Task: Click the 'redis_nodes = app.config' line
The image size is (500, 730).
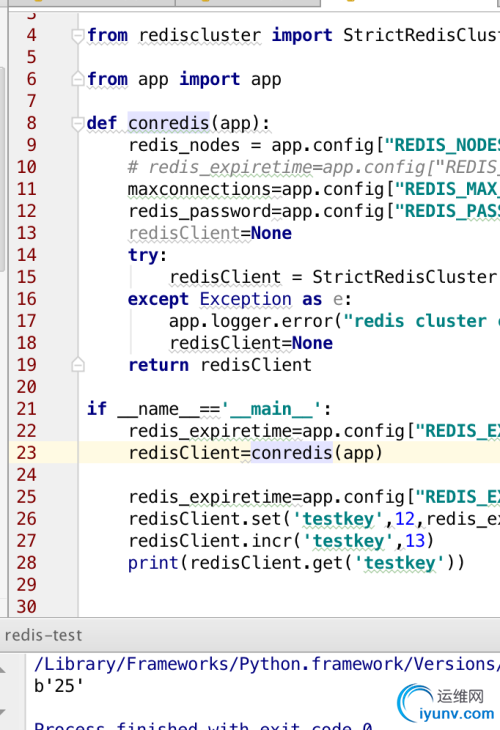Action: [x=313, y=145]
